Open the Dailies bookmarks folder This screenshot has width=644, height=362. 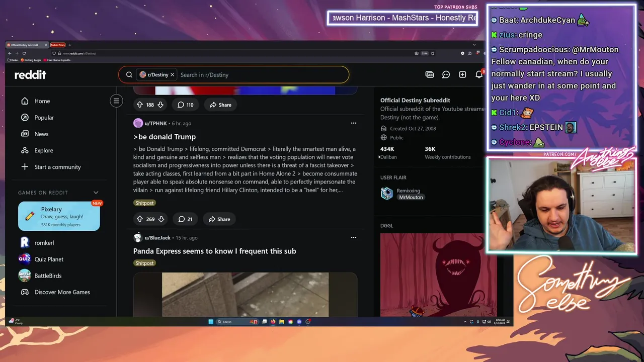[13, 60]
